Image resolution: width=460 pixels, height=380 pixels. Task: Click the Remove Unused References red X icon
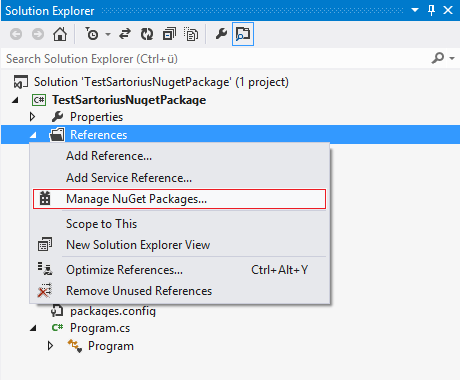pos(45,290)
